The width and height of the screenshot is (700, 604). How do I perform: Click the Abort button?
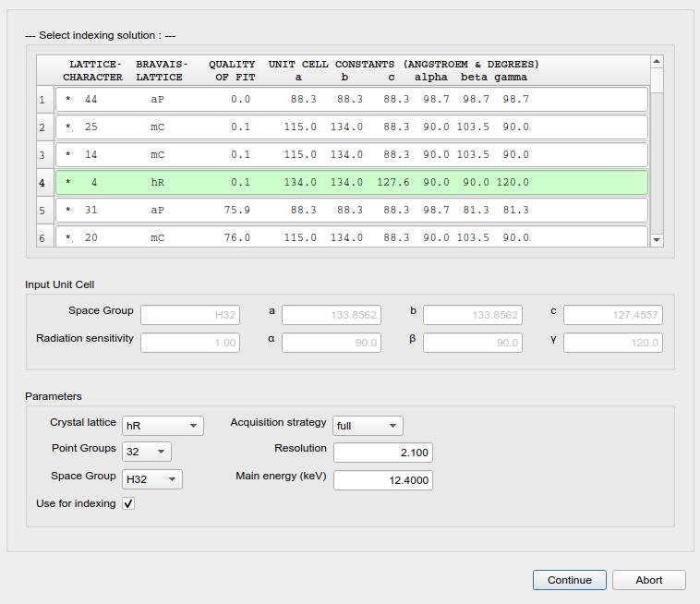click(x=648, y=580)
